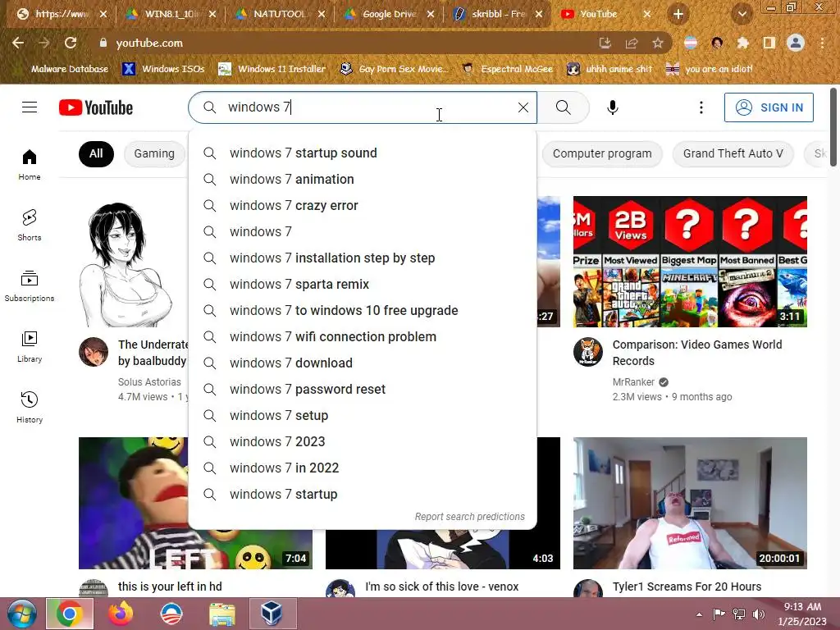Click the share page icon in address bar
The image size is (840, 630).
pos(632,43)
